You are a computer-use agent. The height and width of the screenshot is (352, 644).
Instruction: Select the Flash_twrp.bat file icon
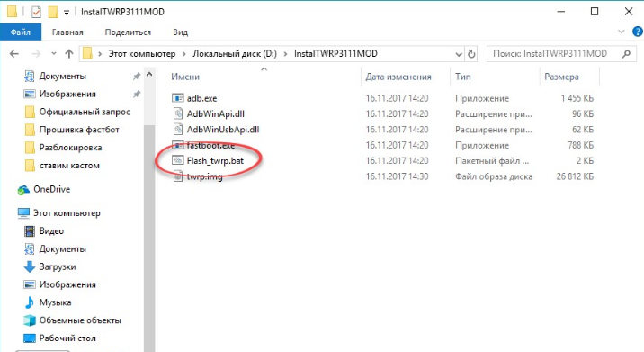[177, 160]
